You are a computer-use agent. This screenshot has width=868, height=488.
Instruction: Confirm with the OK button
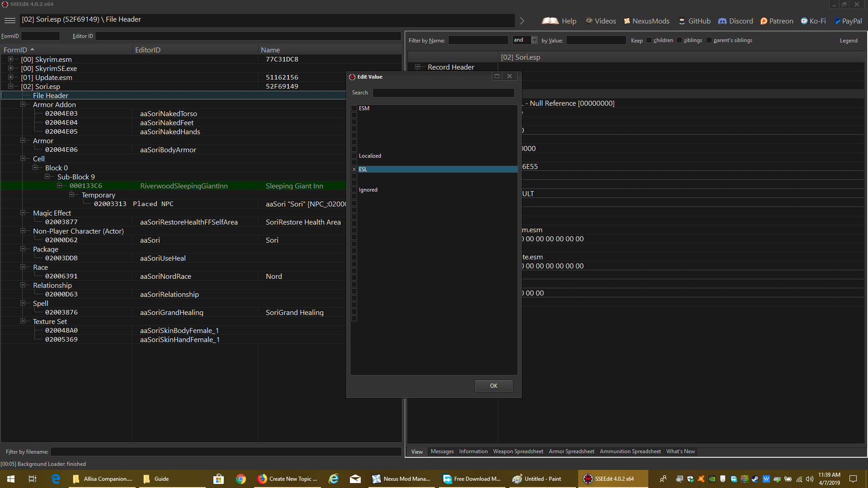[x=493, y=385]
